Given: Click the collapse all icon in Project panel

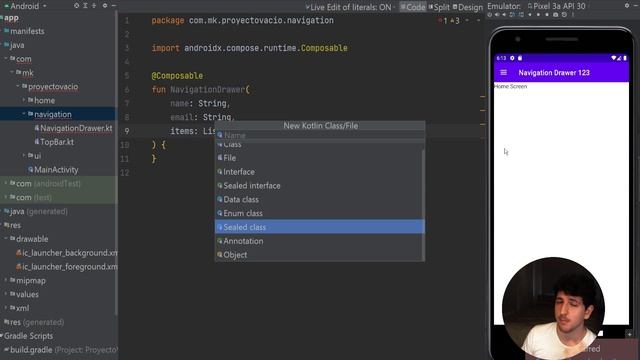Looking at the screenshot, I should tap(94, 6).
